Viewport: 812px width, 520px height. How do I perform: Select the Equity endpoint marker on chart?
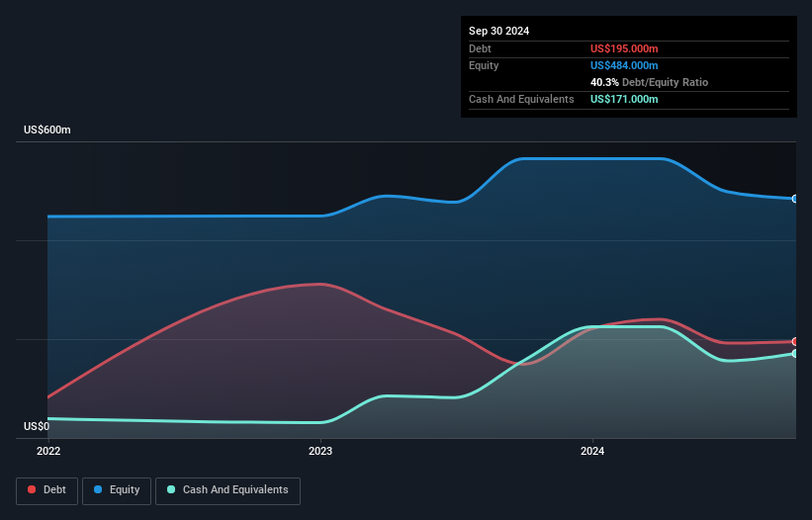tap(795, 199)
